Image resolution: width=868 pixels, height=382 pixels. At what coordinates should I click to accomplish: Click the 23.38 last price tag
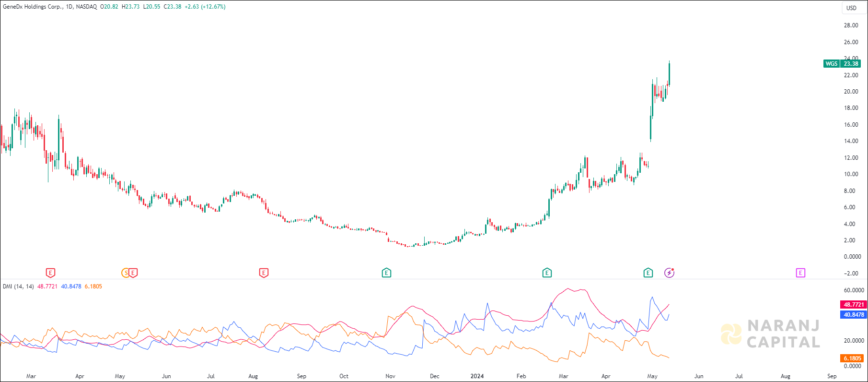coord(851,64)
